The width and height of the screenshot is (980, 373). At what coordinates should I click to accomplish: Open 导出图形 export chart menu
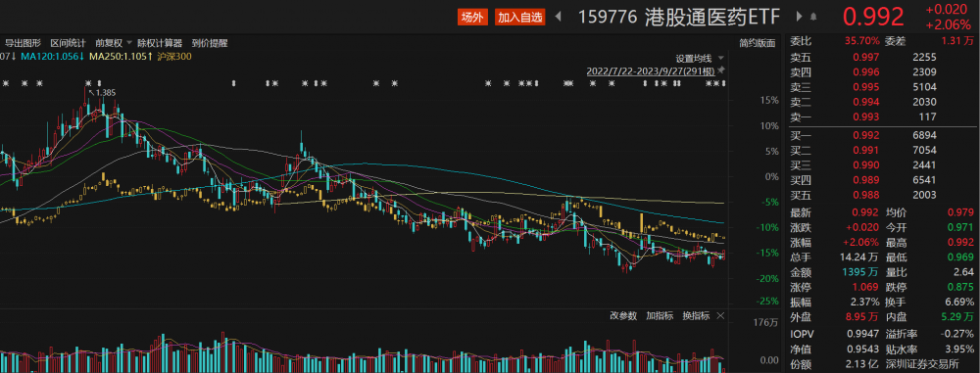point(24,43)
